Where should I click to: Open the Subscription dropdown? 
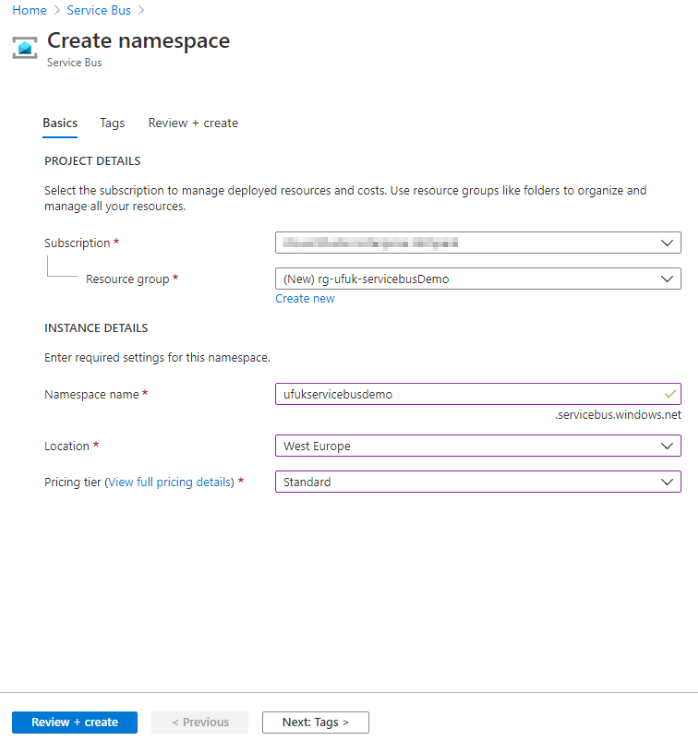478,243
